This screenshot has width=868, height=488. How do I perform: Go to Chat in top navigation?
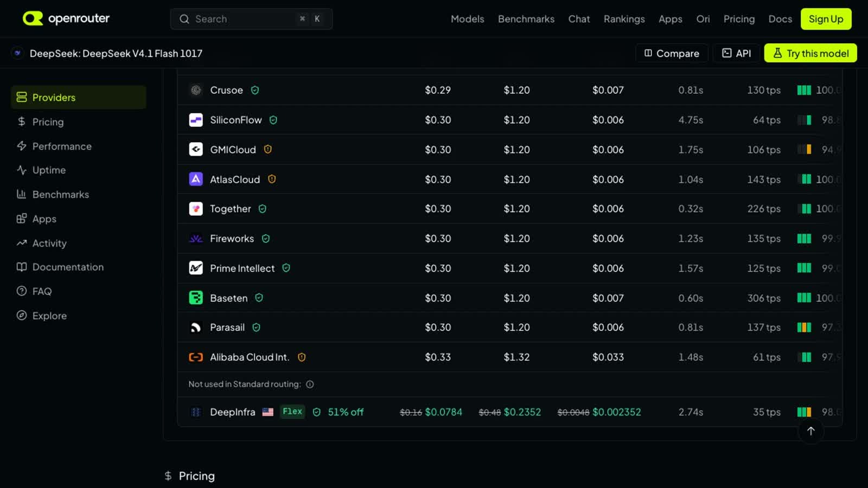579,19
